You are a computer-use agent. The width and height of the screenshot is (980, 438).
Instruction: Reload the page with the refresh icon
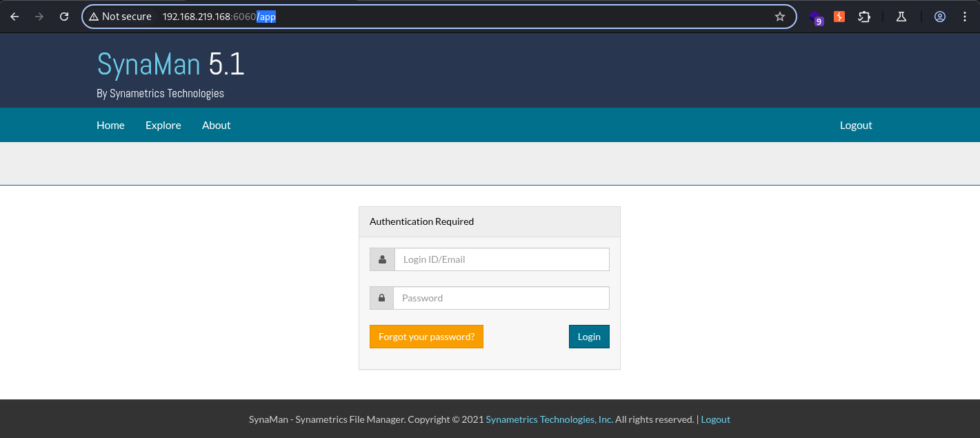pyautogui.click(x=64, y=17)
